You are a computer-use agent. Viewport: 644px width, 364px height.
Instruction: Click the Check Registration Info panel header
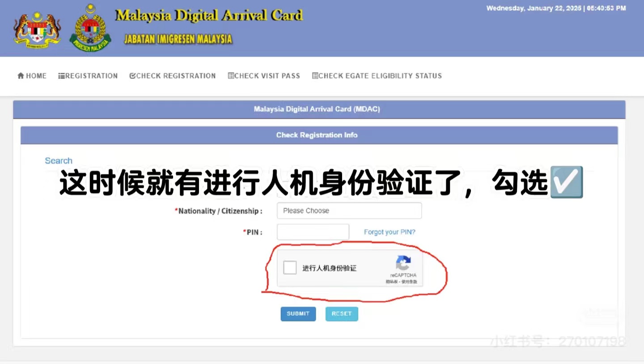317,135
